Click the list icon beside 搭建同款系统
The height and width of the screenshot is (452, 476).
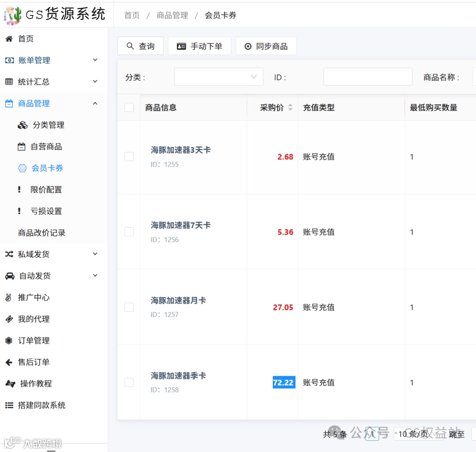9,405
